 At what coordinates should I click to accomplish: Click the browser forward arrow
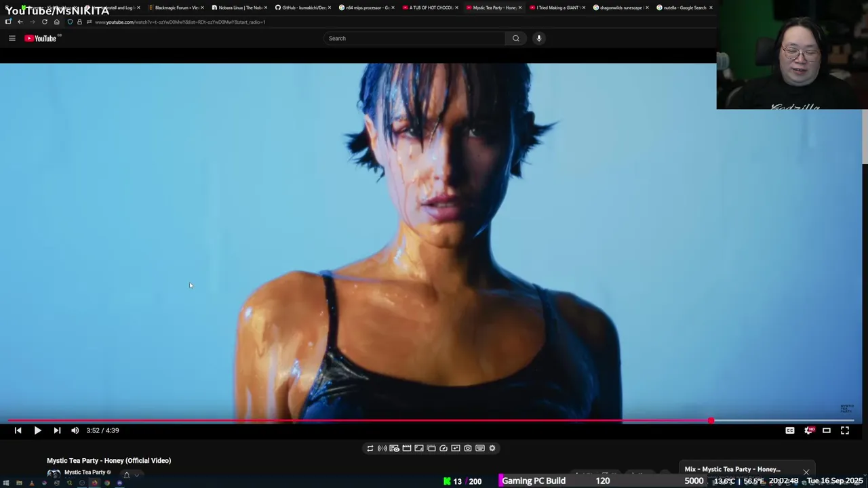pos(33,22)
